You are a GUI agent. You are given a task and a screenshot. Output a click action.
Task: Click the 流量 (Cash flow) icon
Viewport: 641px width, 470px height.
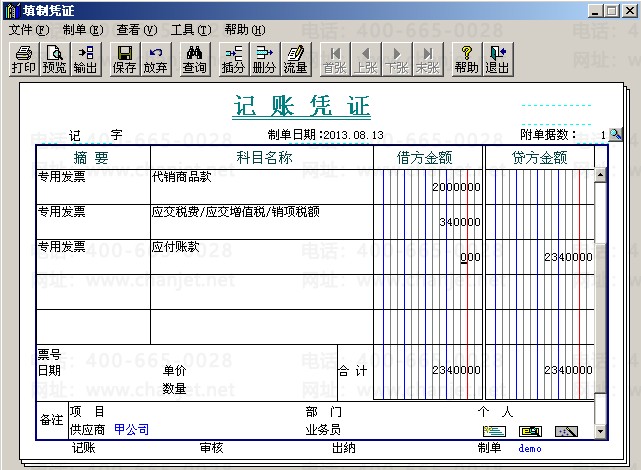pyautogui.click(x=295, y=59)
